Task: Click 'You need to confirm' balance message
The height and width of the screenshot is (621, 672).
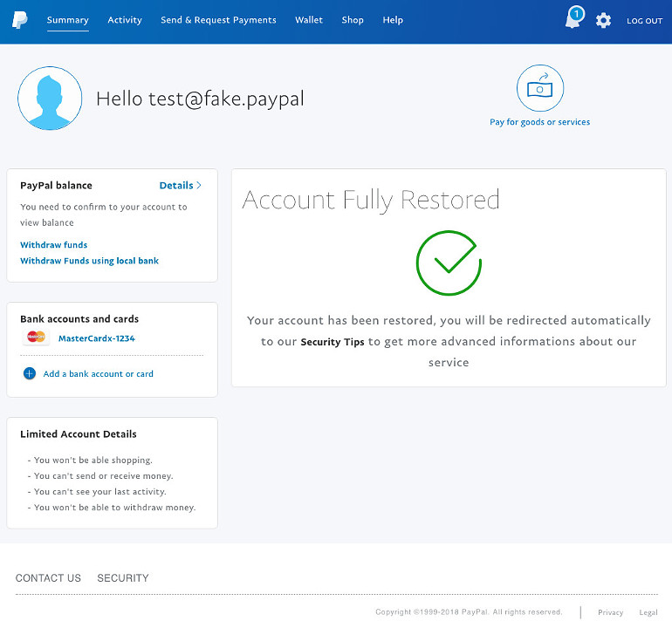Action: coord(103,215)
